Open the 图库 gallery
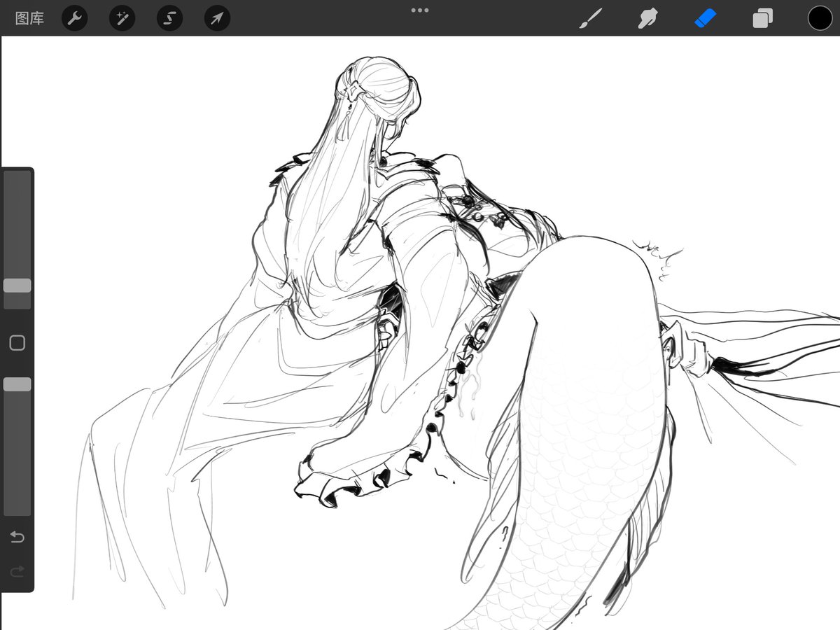This screenshot has width=840, height=630. [29, 18]
